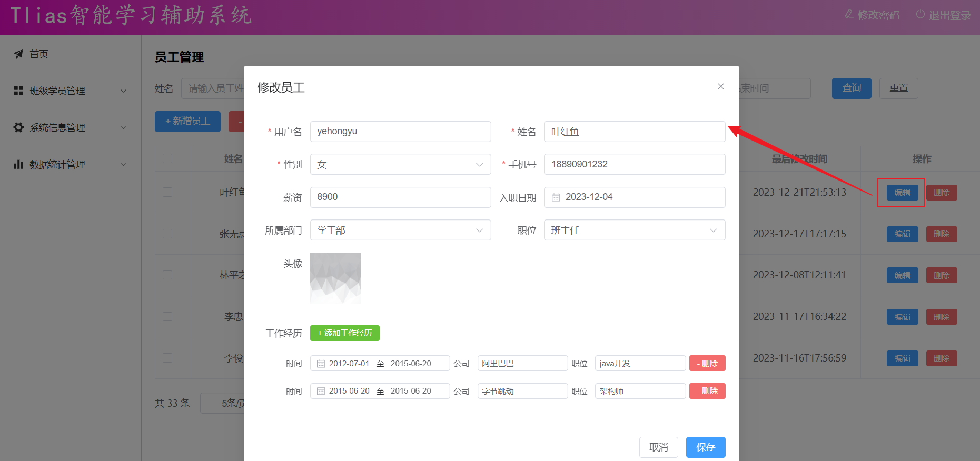Click 删除 button in the 2023-11-16T17:56:59 row

(x=942, y=358)
